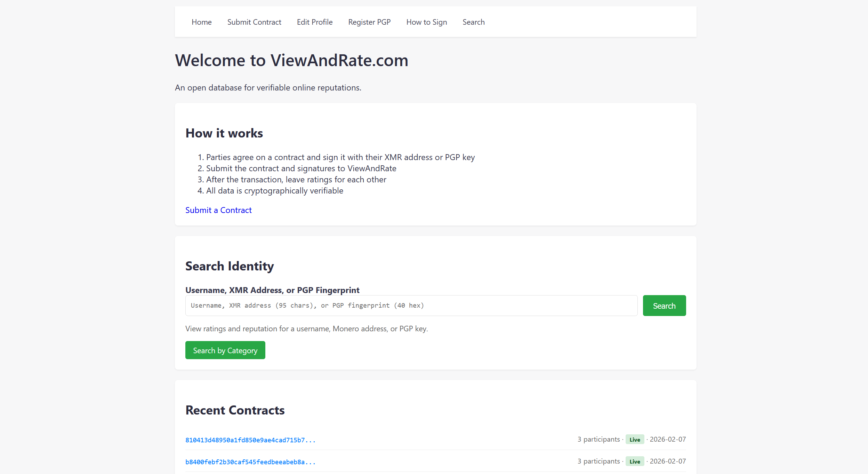Click the How it works heading
Viewport: 868px width, 474px height.
(224, 133)
